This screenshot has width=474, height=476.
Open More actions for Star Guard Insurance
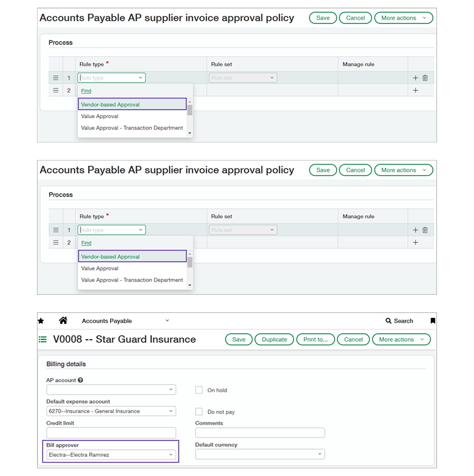point(401,339)
